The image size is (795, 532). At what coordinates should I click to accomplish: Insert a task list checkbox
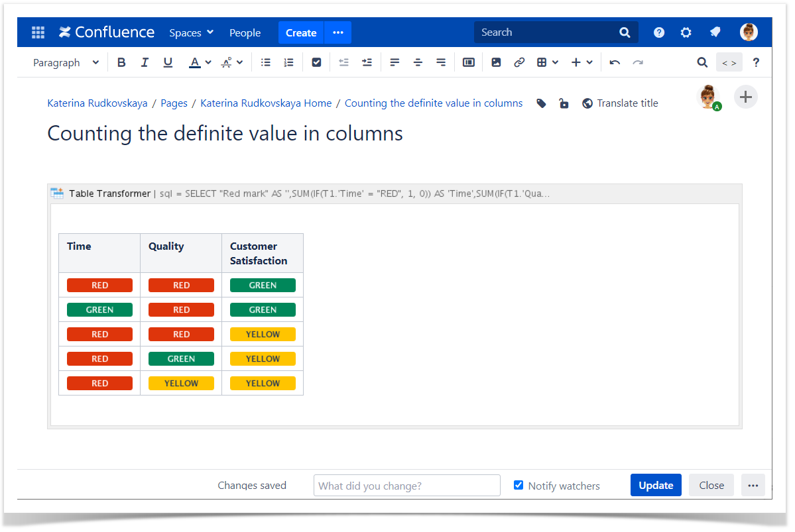pos(316,62)
